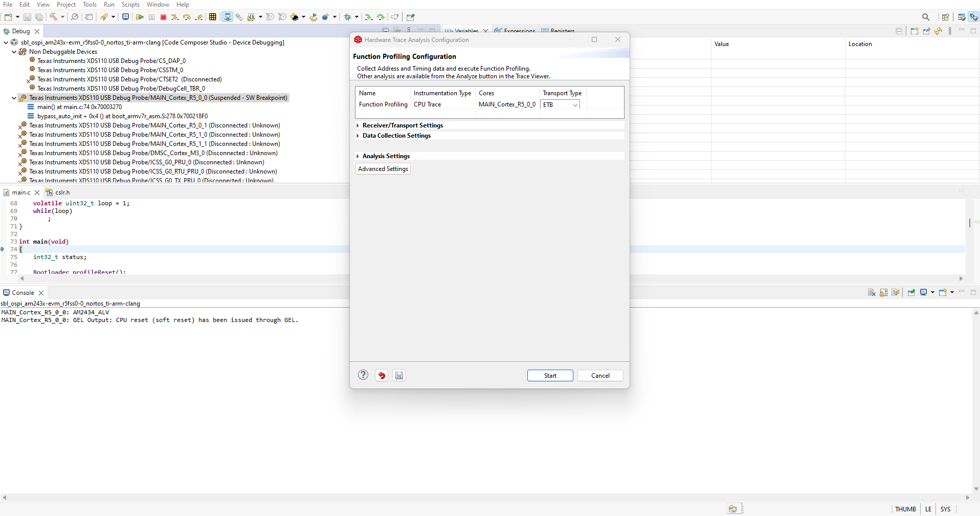Open the Window menu
Screen dimensions: 980x516
pos(158,5)
